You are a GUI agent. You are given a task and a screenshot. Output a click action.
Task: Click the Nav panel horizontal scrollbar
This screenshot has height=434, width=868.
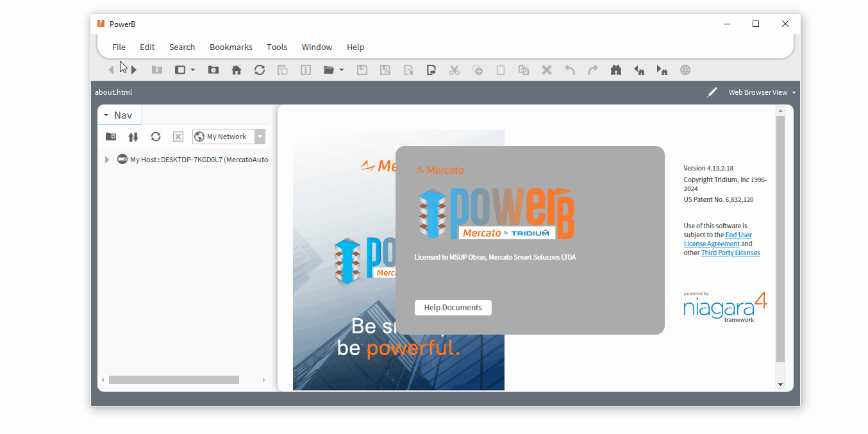174,380
